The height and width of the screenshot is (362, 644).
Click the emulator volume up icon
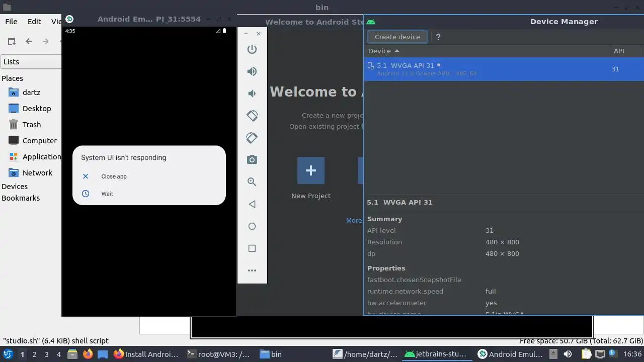click(x=252, y=71)
